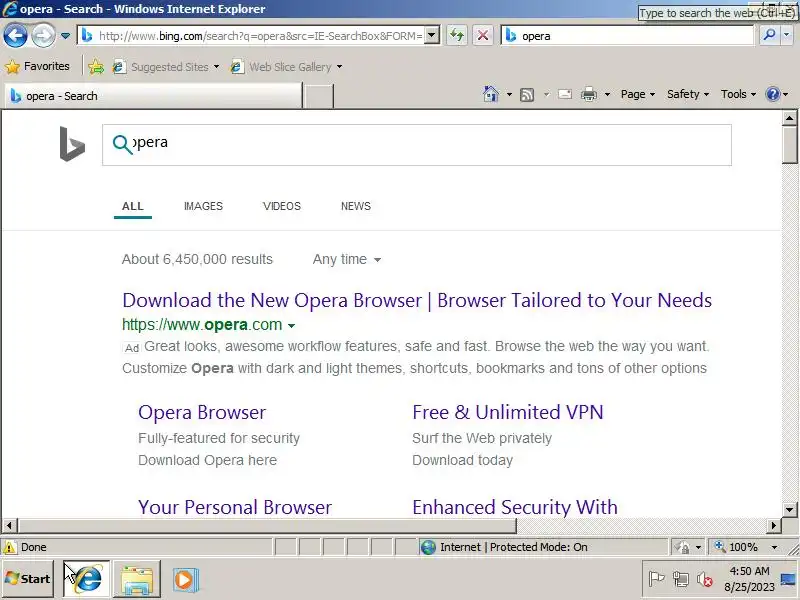Viewport: 800px width, 600px height.
Task: Open the Safety menu
Action: tap(688, 94)
